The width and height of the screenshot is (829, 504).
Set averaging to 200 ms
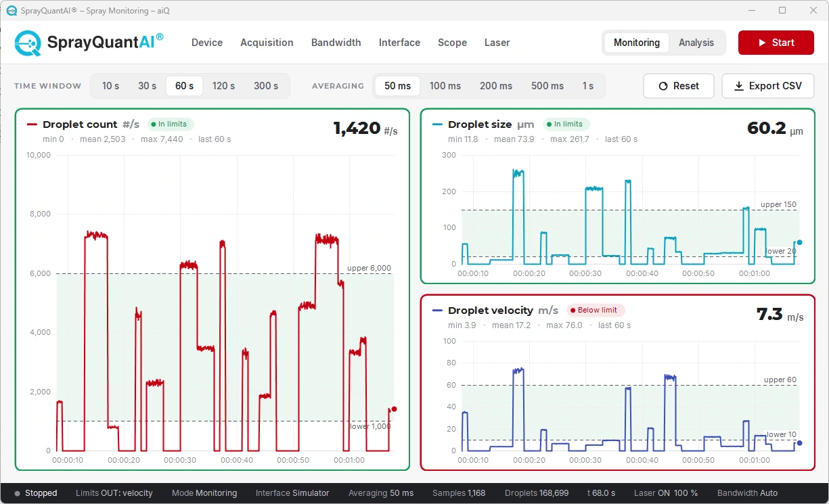click(x=496, y=86)
